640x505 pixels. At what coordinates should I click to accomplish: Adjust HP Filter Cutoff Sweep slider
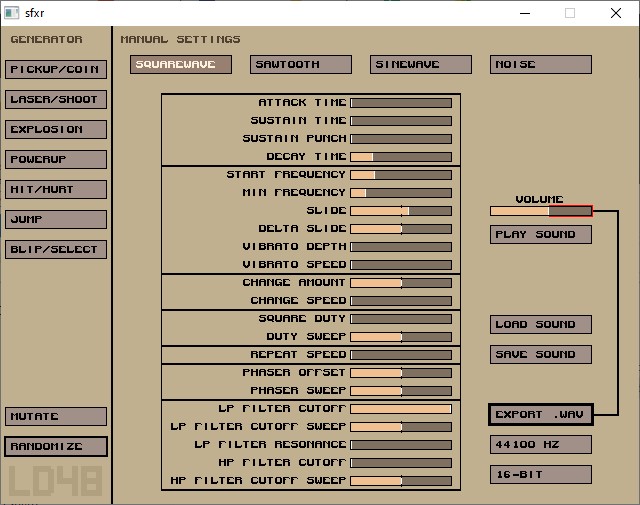tap(401, 481)
